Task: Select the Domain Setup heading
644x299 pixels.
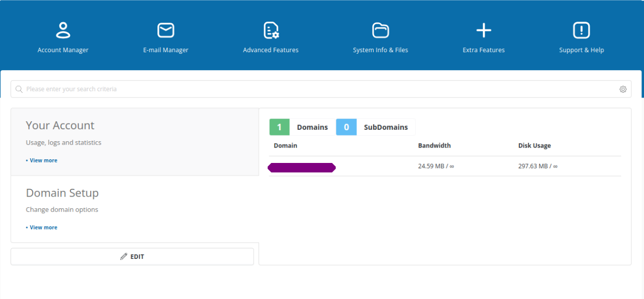Action: [62, 193]
